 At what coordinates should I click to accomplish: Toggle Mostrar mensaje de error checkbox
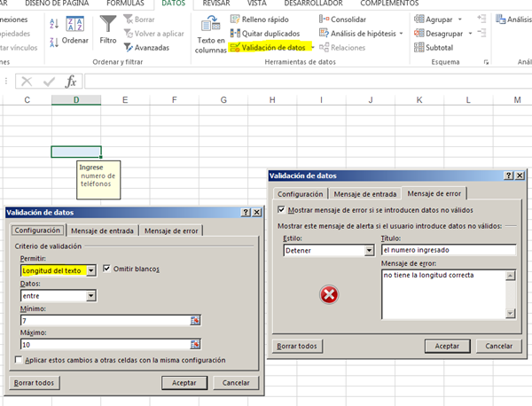point(281,209)
